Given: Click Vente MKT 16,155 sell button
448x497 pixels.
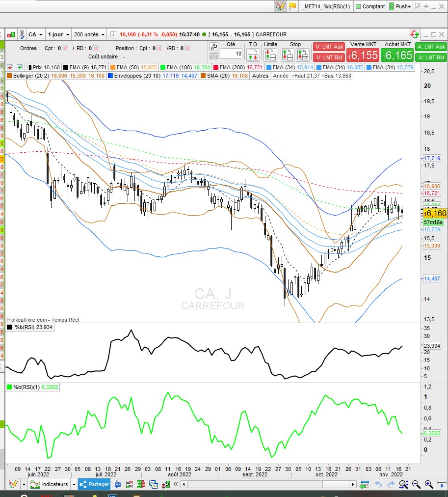Looking at the screenshot, I should tap(363, 55).
